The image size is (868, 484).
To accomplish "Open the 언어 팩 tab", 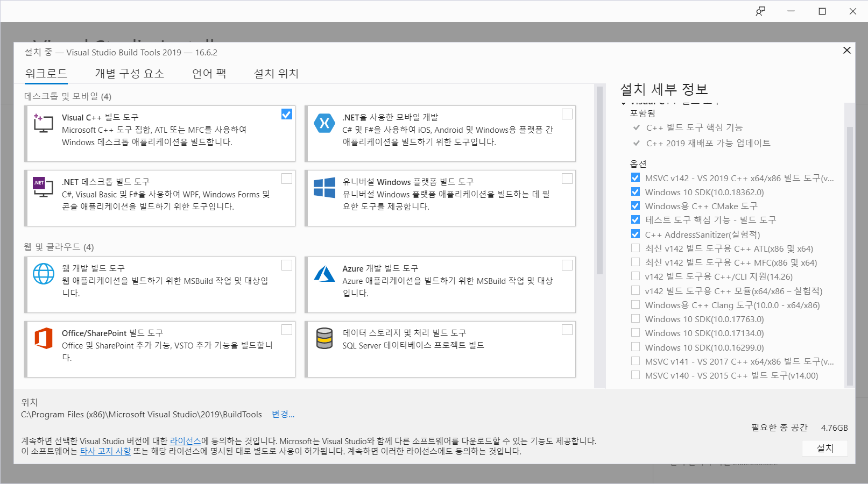I will coord(209,74).
